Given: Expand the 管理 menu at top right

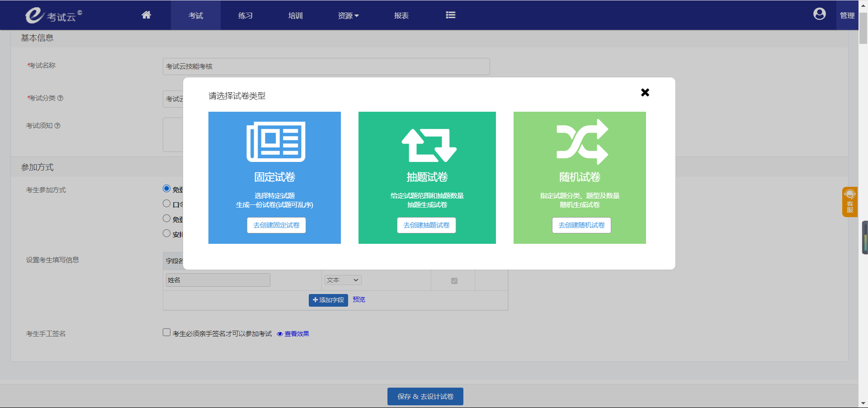Looking at the screenshot, I should click(x=847, y=15).
